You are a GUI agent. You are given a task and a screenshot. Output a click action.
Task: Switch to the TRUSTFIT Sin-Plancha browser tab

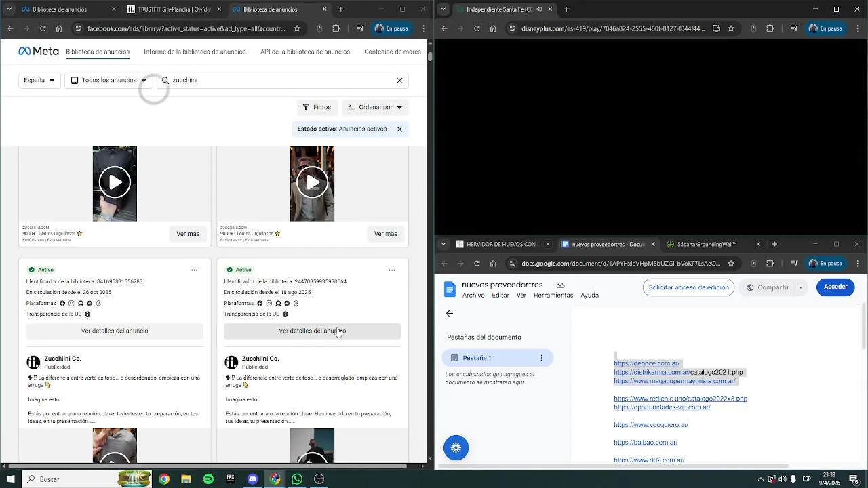[174, 9]
